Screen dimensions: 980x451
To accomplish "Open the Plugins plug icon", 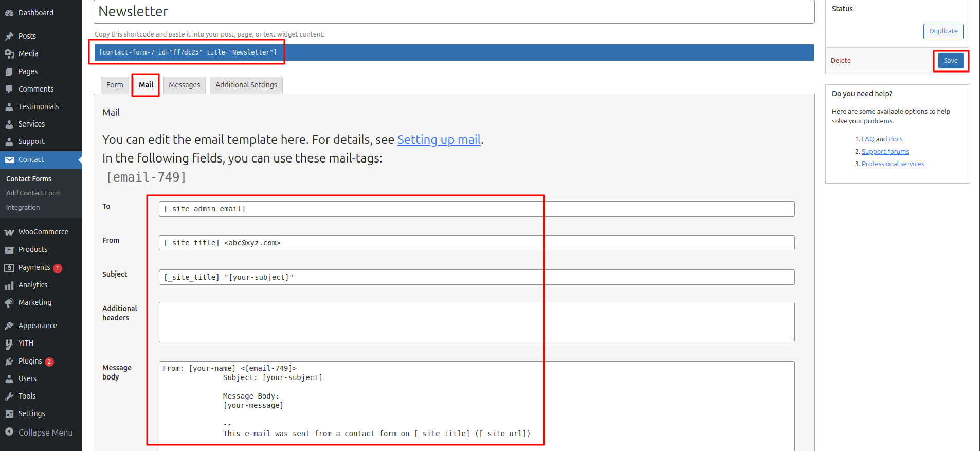I will coord(9,361).
